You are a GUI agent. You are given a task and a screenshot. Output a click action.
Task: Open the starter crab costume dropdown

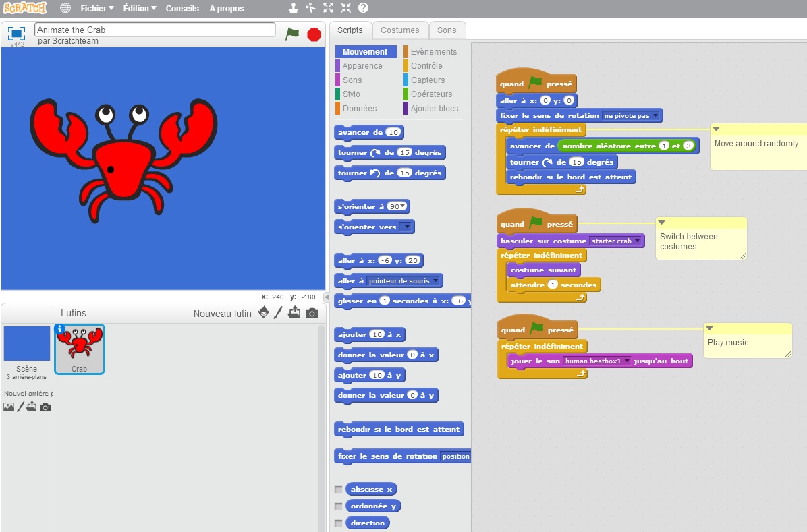tap(638, 241)
